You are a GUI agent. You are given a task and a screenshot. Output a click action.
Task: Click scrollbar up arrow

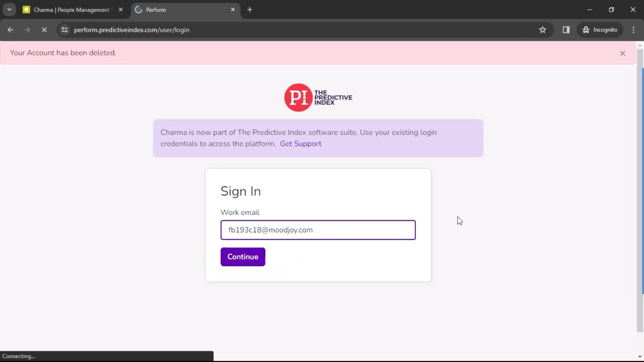click(640, 45)
